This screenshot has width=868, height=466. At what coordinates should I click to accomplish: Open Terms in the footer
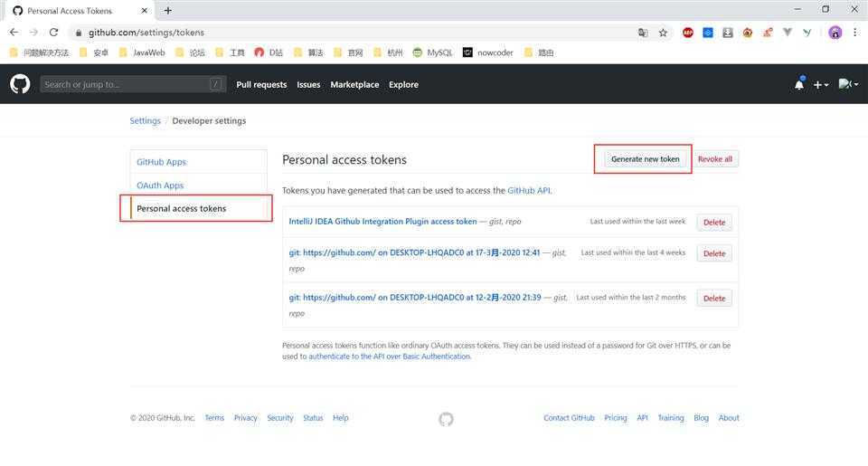tap(214, 418)
